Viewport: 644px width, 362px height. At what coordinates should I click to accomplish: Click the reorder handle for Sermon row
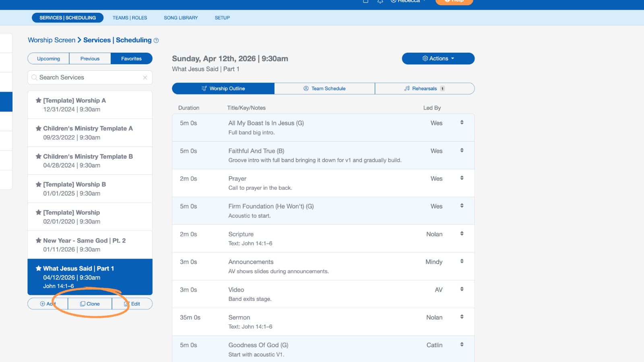pos(462,317)
